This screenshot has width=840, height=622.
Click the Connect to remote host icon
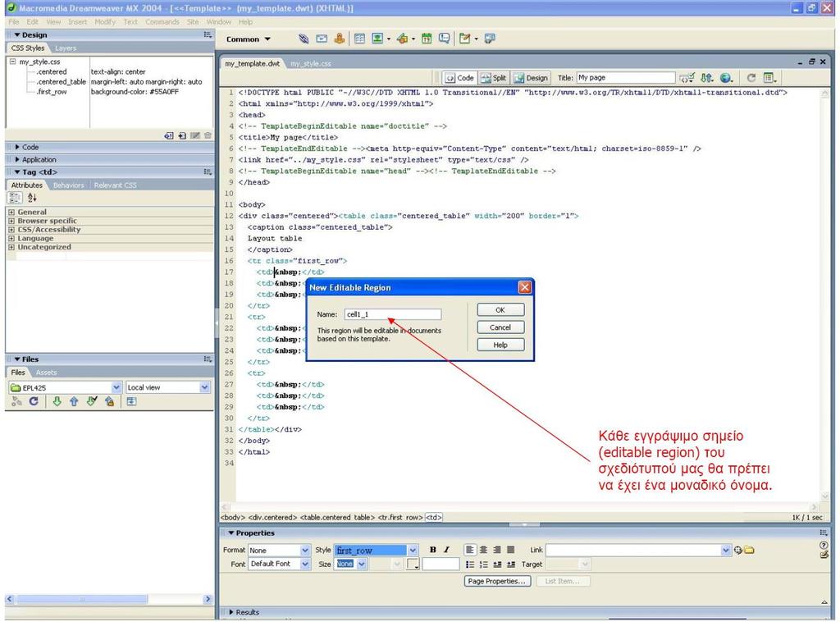coord(16,401)
